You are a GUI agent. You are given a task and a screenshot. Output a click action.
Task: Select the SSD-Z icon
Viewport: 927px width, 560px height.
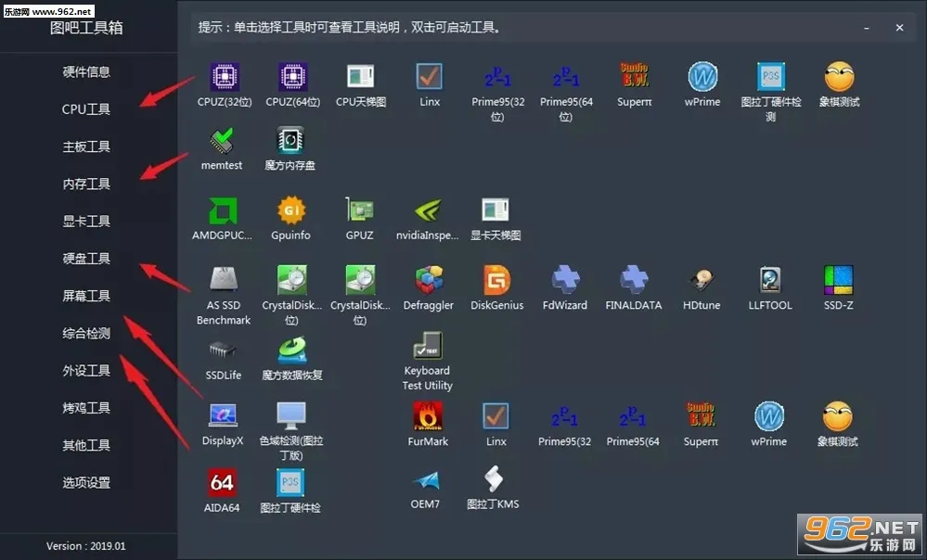(x=838, y=281)
